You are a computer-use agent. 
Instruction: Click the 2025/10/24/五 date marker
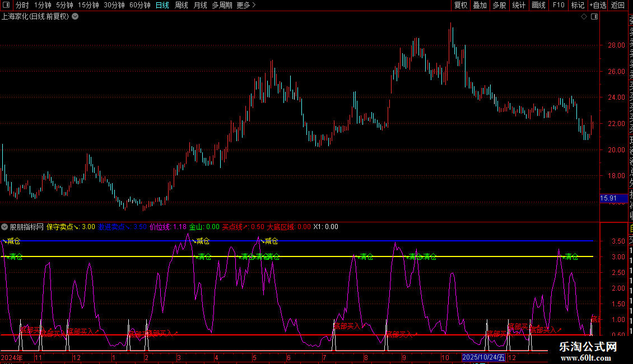click(x=483, y=357)
